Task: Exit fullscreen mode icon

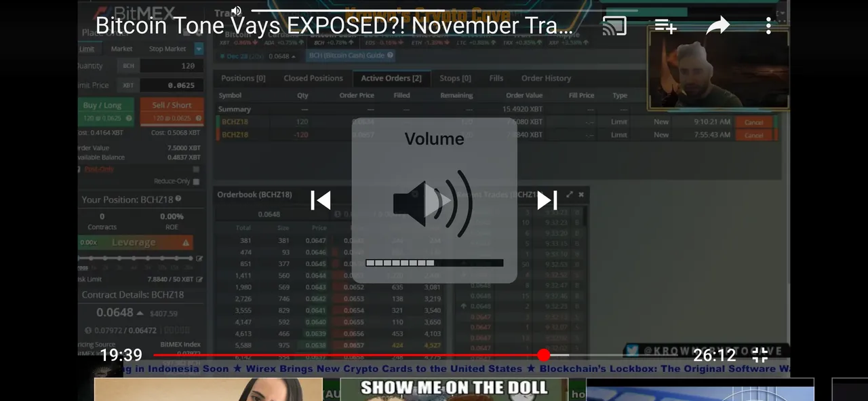Action: pyautogui.click(x=760, y=355)
